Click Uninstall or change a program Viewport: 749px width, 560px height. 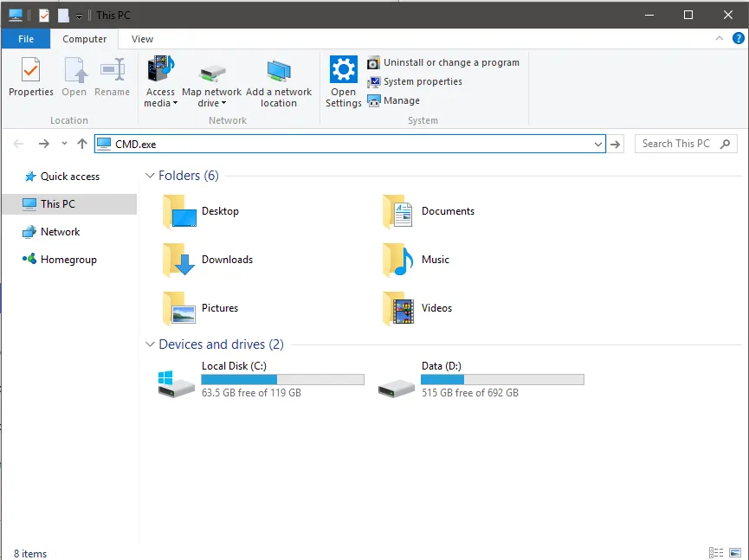(443, 62)
